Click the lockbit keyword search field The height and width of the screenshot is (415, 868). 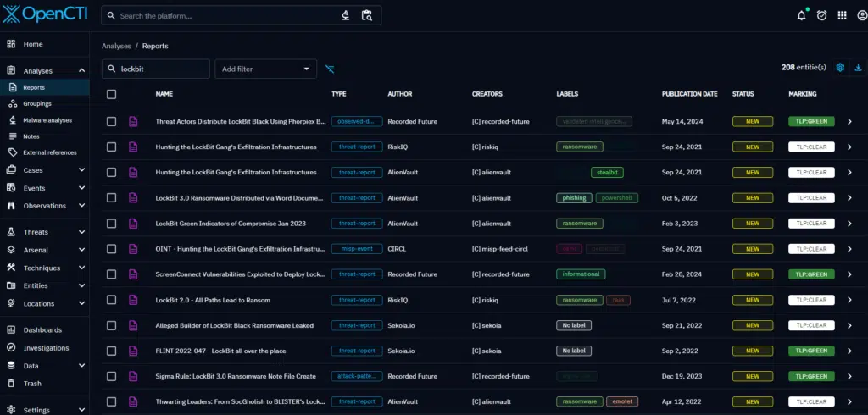click(156, 69)
